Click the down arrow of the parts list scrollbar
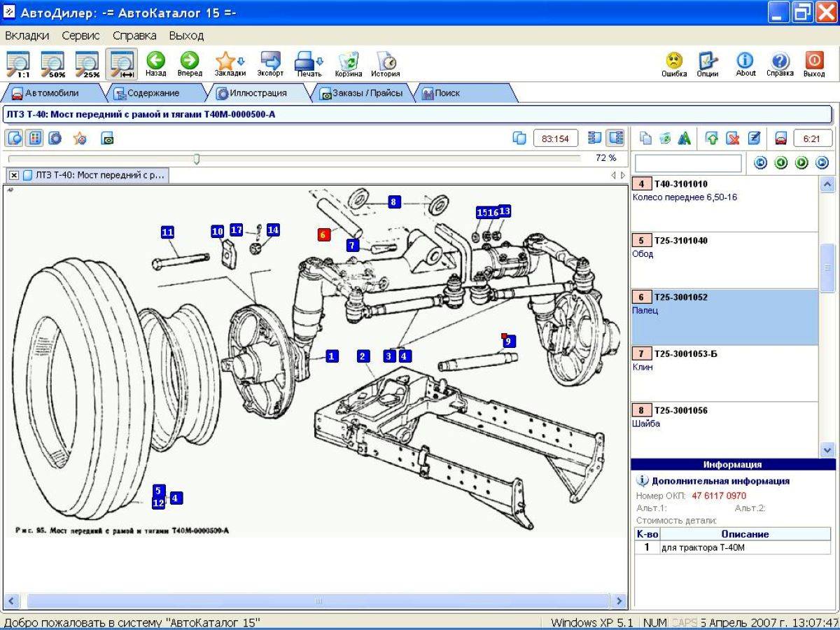840x630 pixels. 827,449
